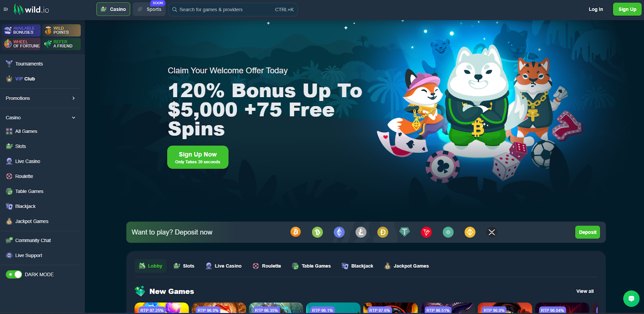The image size is (644, 314).
Task: Click the Sign Up Now banner button
Action: tap(198, 157)
